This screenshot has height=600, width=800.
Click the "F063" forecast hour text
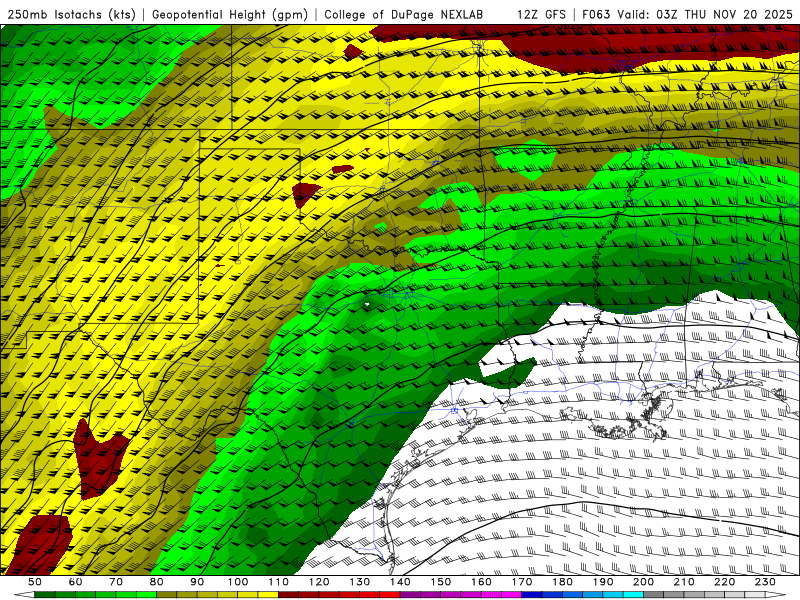tap(596, 14)
